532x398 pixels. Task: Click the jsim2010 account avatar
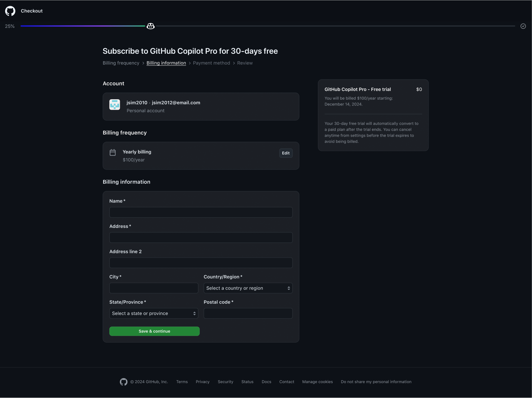[115, 105]
